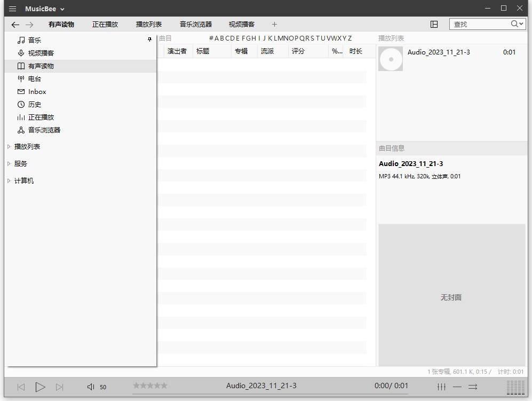Open the equalizer sliders icon

pyautogui.click(x=441, y=387)
